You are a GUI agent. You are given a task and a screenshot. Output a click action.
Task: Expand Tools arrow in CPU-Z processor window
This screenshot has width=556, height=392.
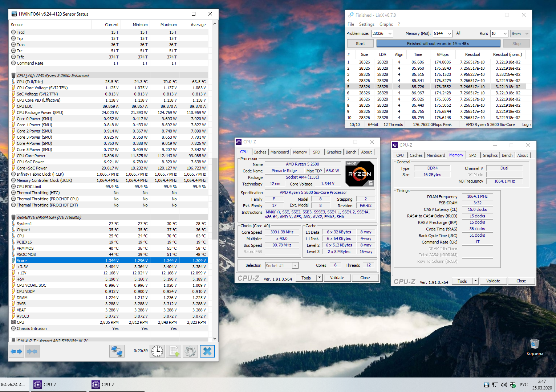319,278
